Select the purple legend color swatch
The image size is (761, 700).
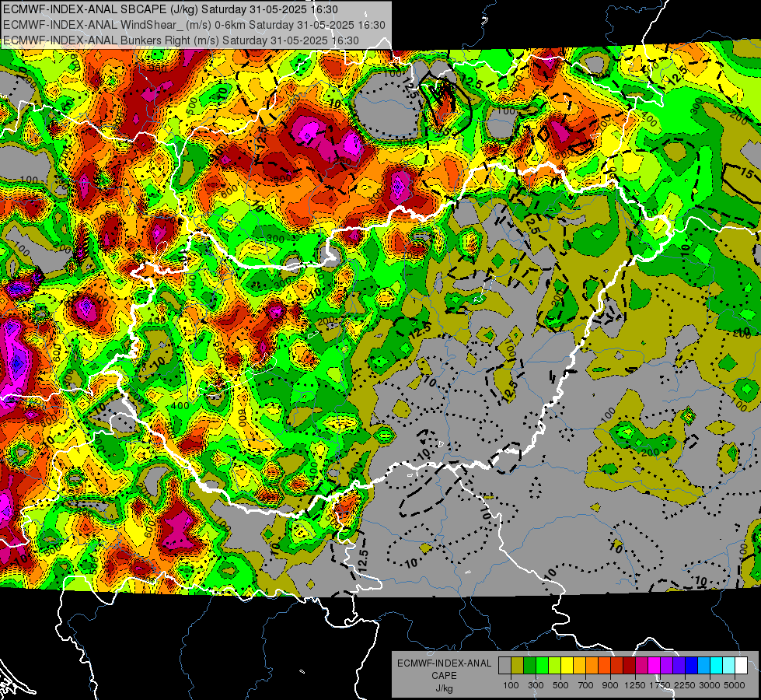point(666,666)
